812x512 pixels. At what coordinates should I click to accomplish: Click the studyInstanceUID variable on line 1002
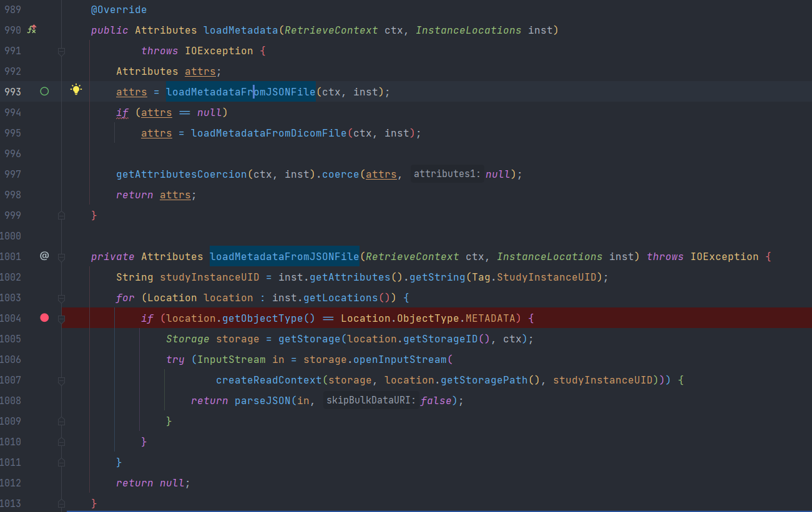tap(210, 277)
